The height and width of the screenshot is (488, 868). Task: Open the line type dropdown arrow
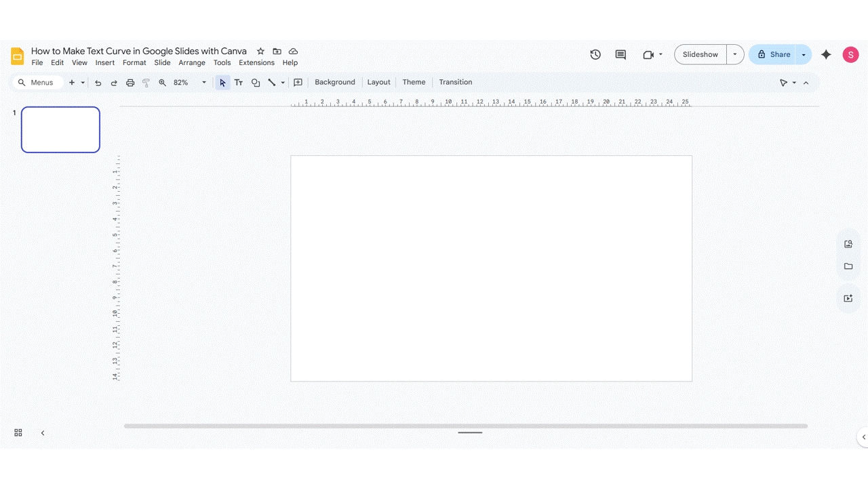click(283, 83)
